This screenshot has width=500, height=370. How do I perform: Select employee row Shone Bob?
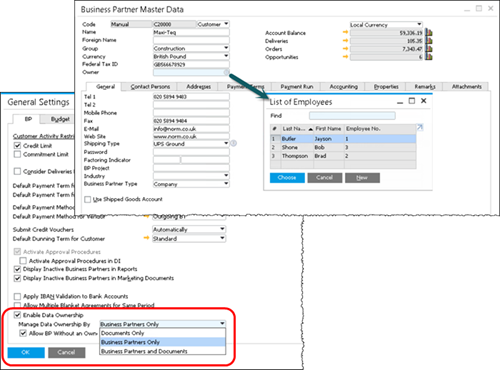pyautogui.click(x=343, y=147)
